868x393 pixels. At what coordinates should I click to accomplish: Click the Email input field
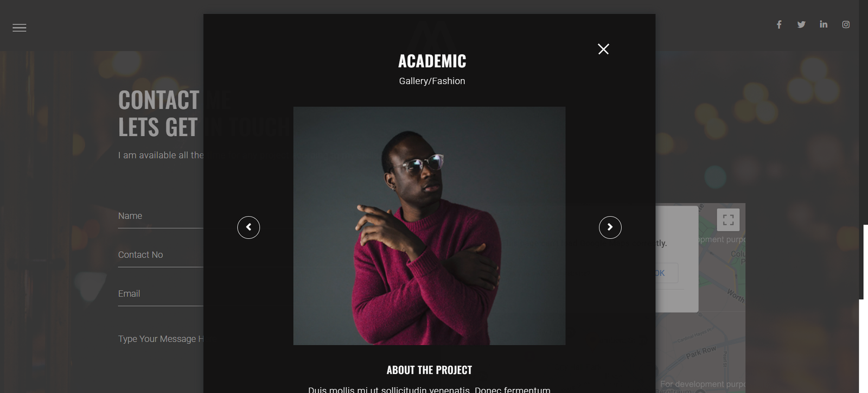pos(161,294)
